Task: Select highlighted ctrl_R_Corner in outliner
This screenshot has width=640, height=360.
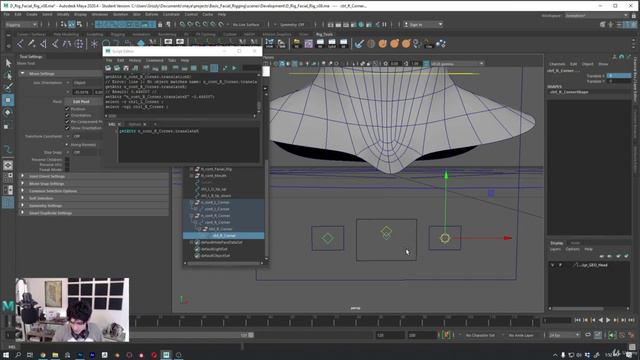Action: pyautogui.click(x=224, y=236)
